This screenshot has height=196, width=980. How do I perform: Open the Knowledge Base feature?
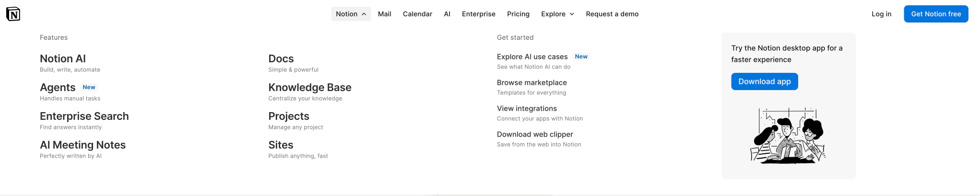click(x=310, y=87)
